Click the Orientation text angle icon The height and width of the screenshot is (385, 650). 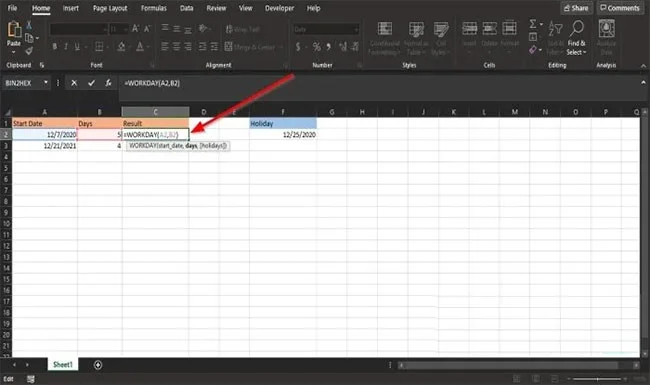point(203,29)
